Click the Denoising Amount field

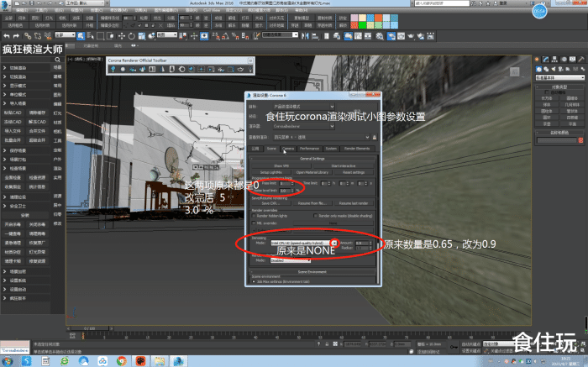tap(363, 243)
